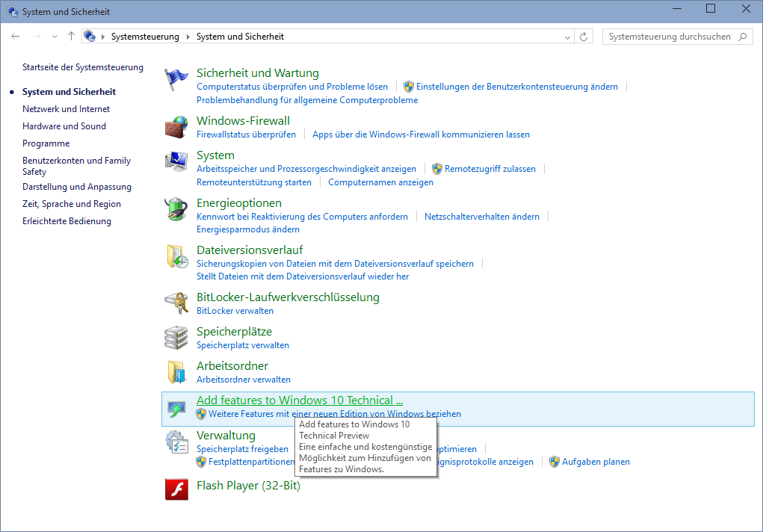Click Problembehandlung für allgemeine Computerprobleme
The height and width of the screenshot is (532, 763).
click(307, 100)
